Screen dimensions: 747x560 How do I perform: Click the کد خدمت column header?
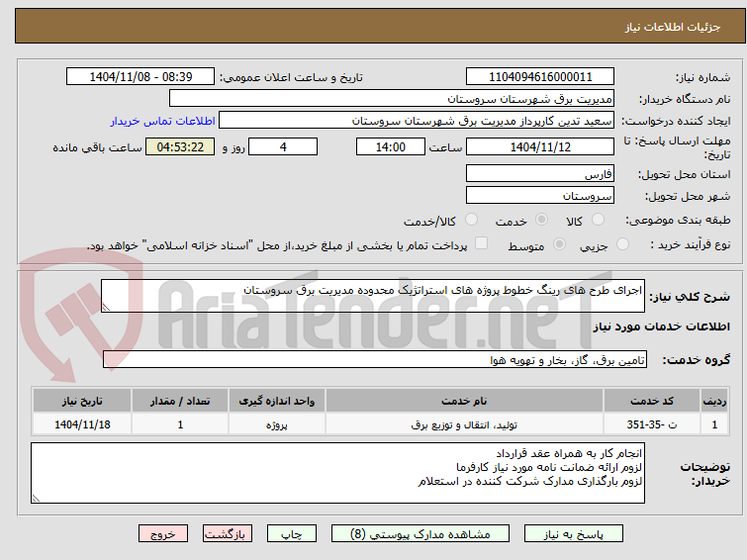pyautogui.click(x=652, y=401)
